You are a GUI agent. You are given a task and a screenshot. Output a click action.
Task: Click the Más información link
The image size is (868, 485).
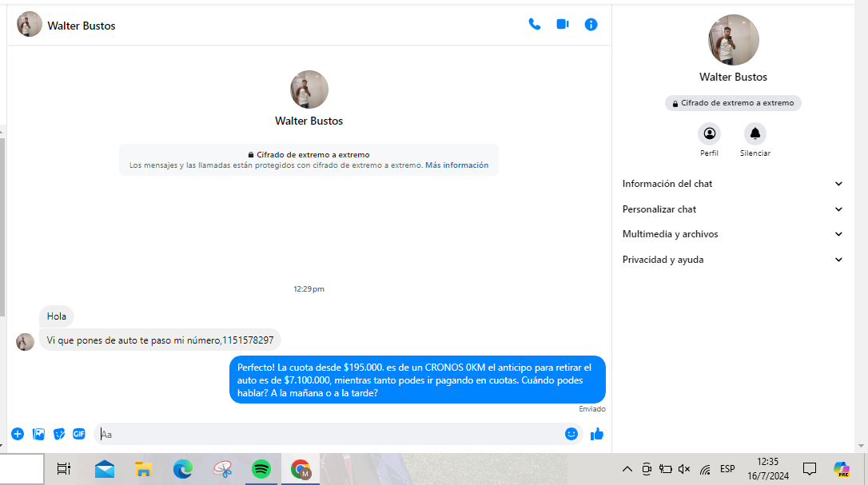[x=456, y=165]
